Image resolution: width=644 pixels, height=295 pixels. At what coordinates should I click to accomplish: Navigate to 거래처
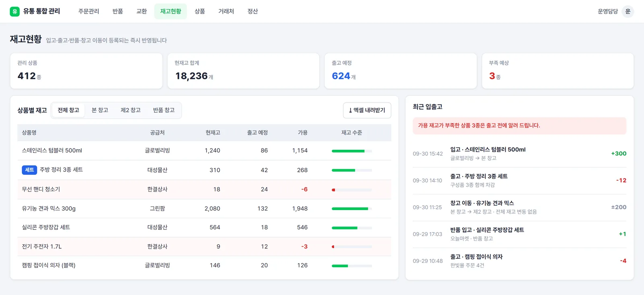[x=226, y=11]
